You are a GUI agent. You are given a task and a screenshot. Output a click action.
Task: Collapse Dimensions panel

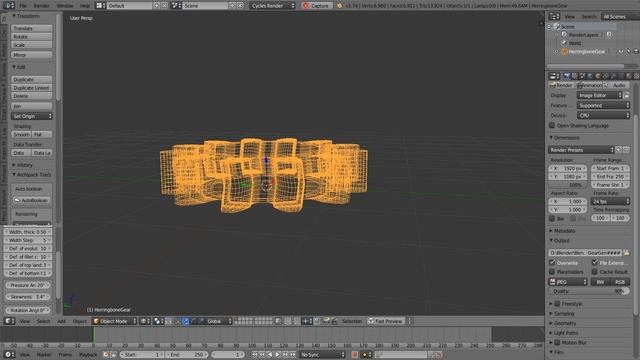[x=565, y=138]
